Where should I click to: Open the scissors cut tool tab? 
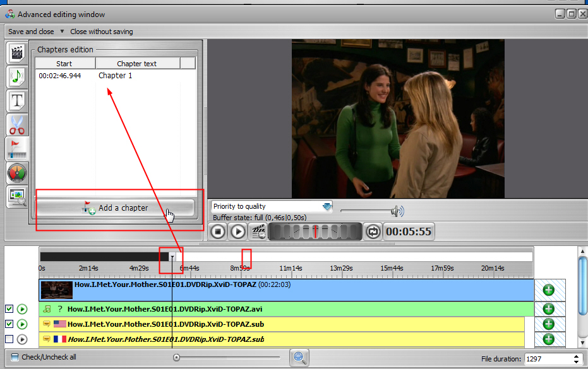click(17, 125)
